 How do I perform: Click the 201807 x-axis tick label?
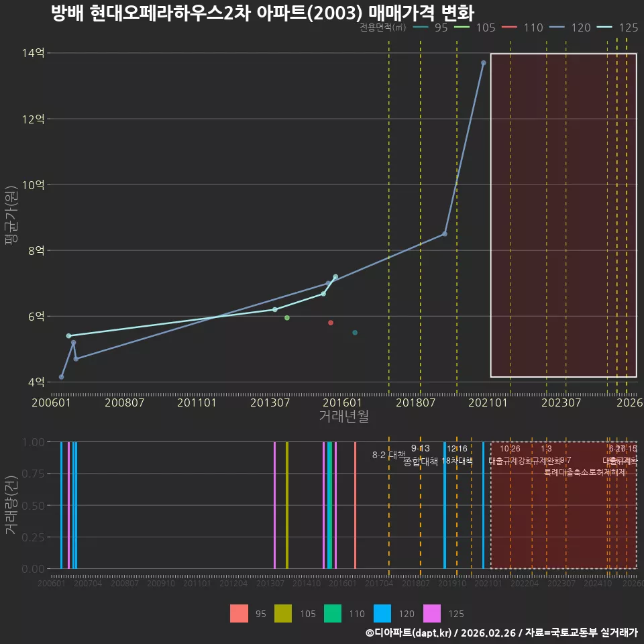[415, 402]
